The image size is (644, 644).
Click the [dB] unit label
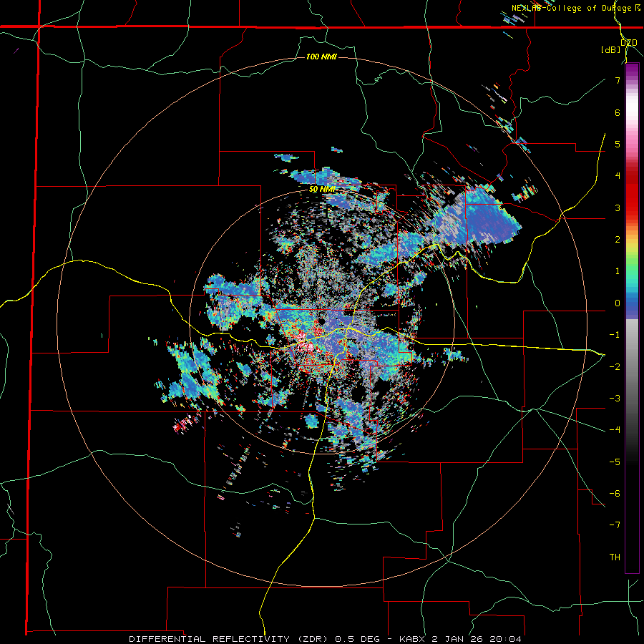[611, 50]
